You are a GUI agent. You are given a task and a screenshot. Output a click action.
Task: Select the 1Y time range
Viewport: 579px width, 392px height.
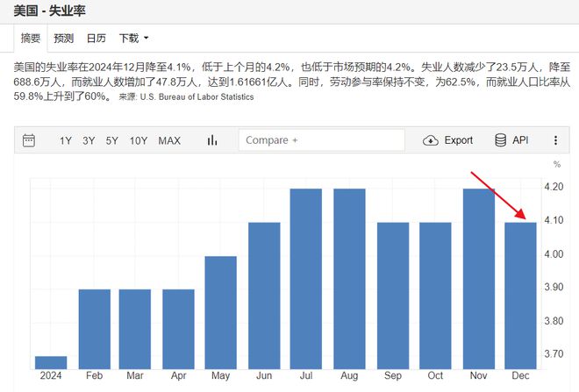pyautogui.click(x=66, y=140)
